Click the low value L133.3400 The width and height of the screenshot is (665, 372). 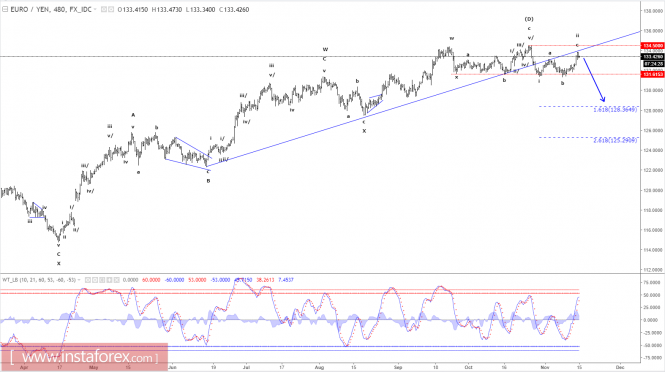click(200, 9)
